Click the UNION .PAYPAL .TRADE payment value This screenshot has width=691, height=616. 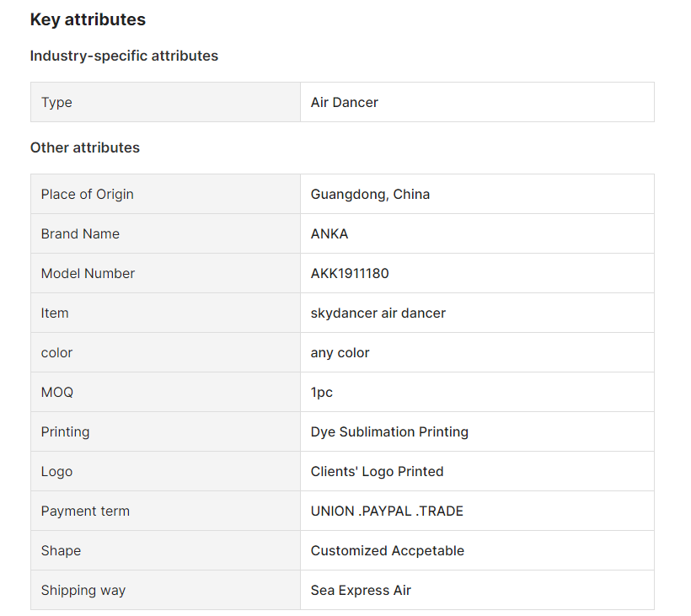click(x=387, y=512)
